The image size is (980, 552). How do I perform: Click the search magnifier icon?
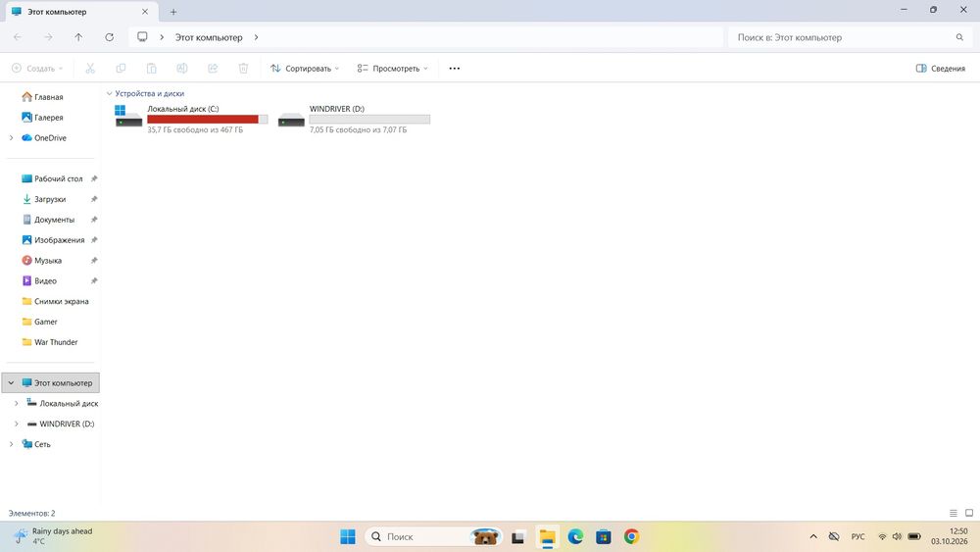pos(959,37)
